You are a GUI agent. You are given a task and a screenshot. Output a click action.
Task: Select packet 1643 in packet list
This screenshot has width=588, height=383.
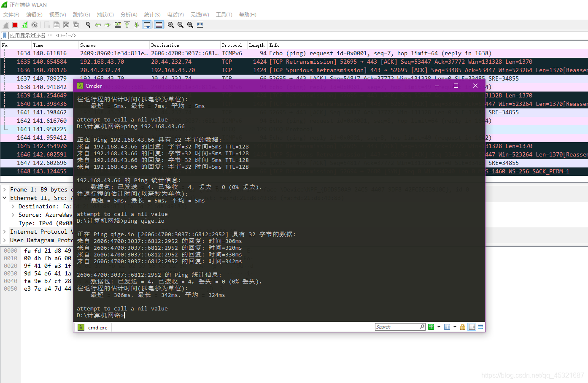click(x=37, y=129)
